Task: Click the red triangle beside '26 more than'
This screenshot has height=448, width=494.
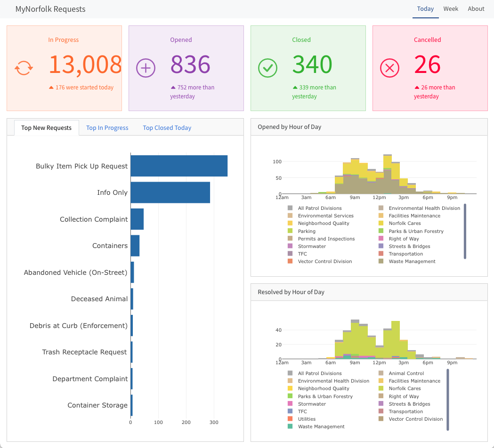Action: (417, 88)
